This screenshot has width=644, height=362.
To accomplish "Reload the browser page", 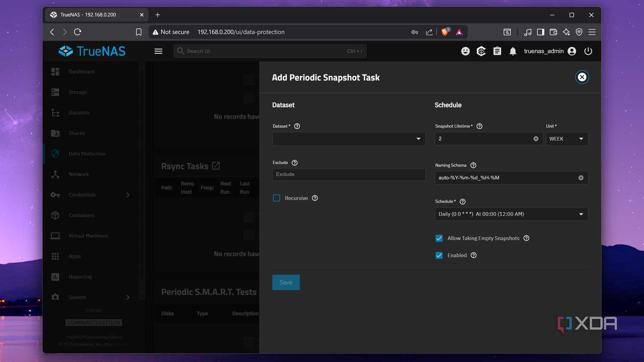I will pos(78,32).
